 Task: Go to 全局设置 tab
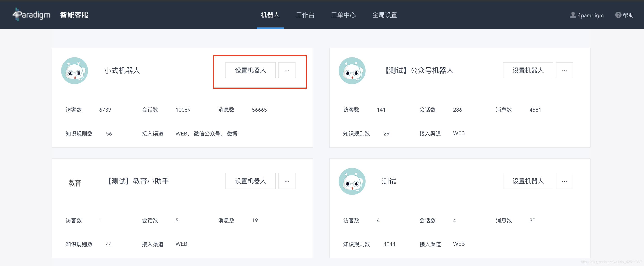(x=384, y=15)
